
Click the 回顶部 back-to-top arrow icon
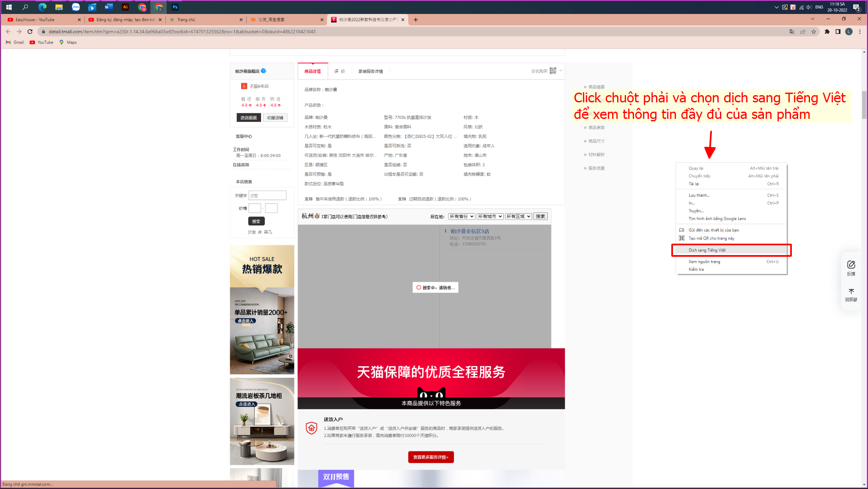851,292
